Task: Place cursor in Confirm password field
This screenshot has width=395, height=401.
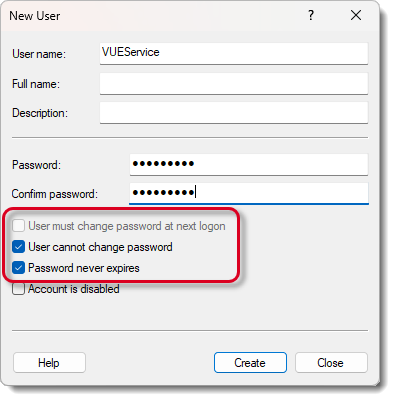Action: 249,193
